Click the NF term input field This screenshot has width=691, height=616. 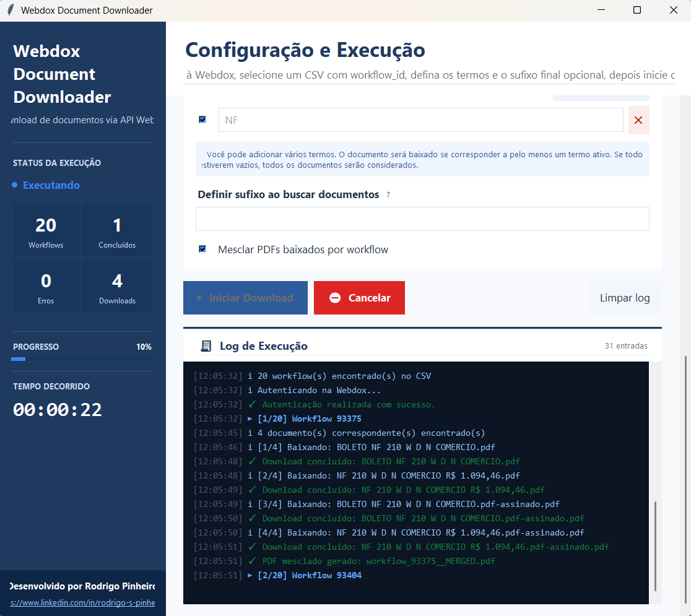420,120
